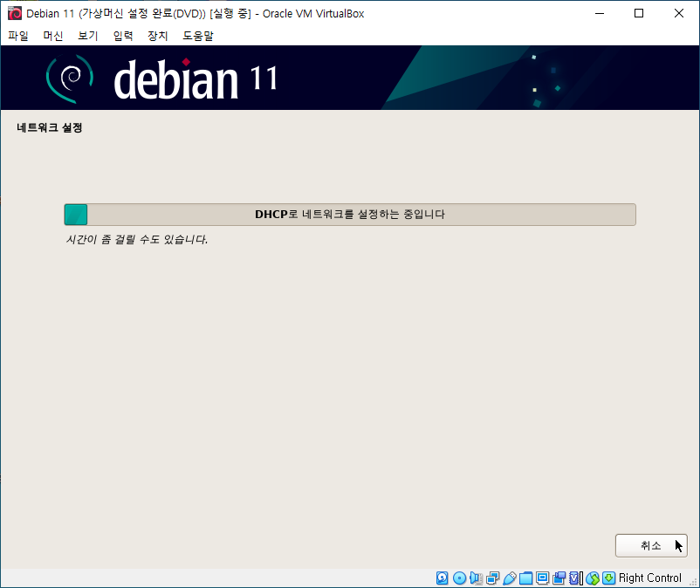This screenshot has width=700, height=588.
Task: Open the 파일 menu
Action: pyautogui.click(x=18, y=36)
